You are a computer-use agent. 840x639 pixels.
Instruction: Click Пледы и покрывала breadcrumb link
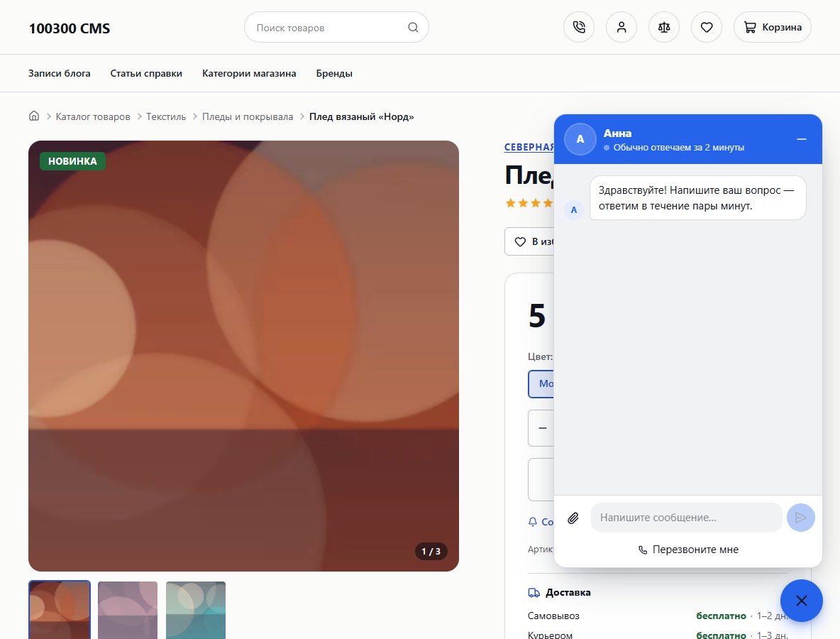pyautogui.click(x=248, y=116)
